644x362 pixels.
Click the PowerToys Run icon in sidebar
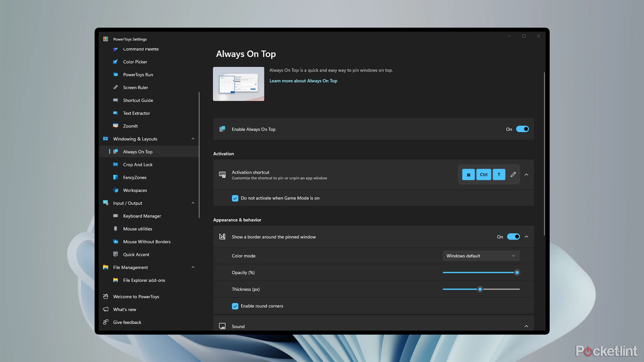(115, 74)
